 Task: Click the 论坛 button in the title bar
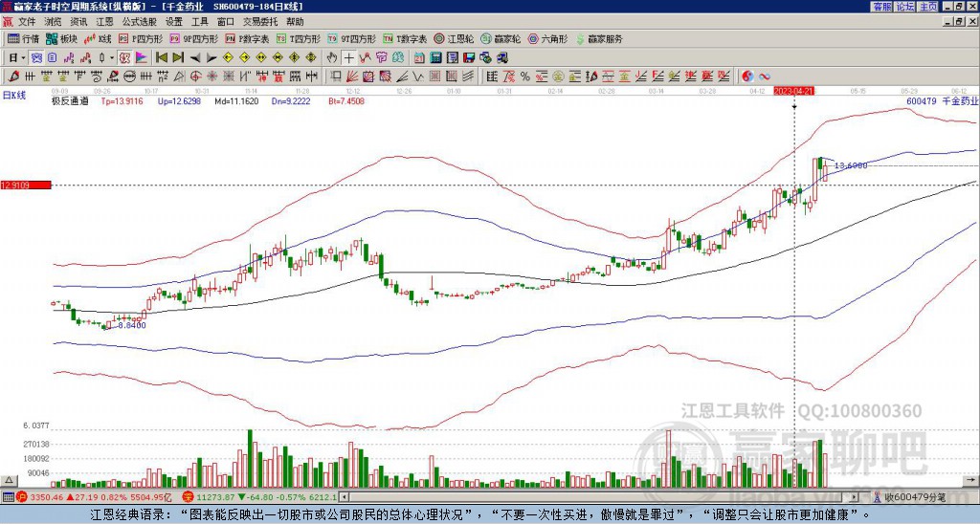(x=904, y=7)
